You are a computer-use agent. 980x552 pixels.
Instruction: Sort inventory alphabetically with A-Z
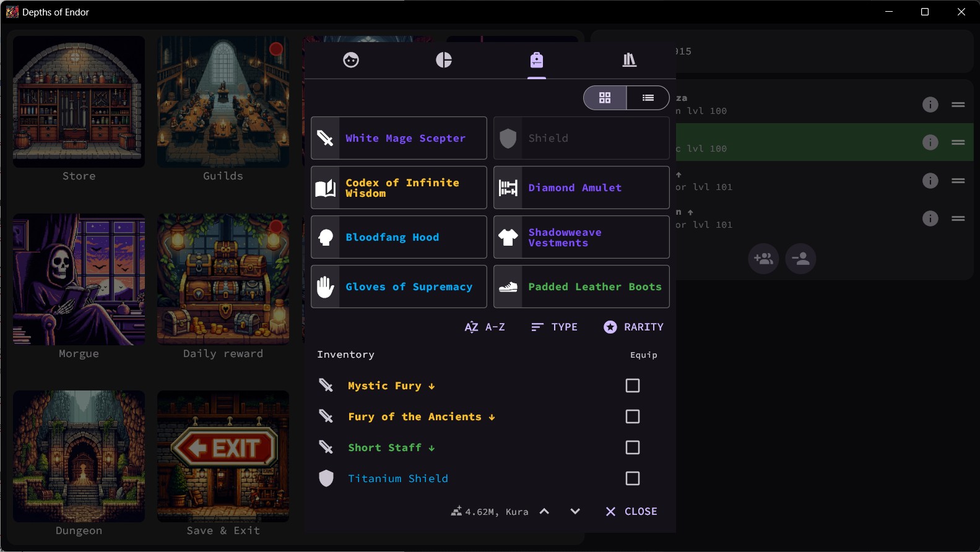485,327
